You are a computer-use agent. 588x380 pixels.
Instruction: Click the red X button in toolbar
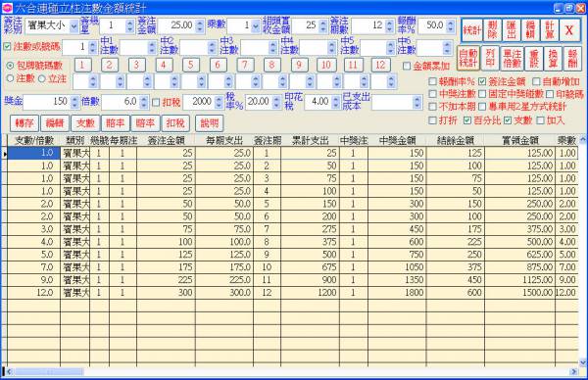[569, 30]
